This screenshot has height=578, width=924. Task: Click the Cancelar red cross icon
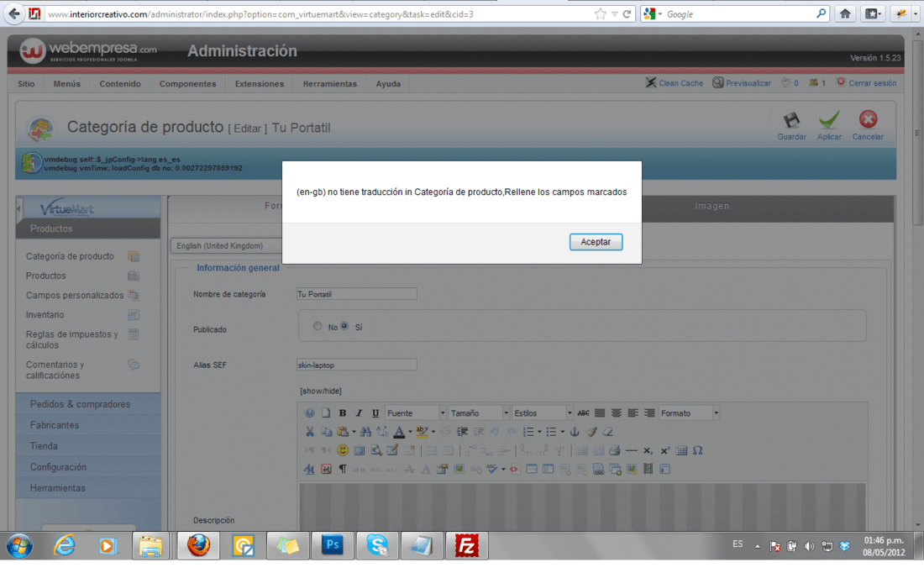pyautogui.click(x=868, y=119)
